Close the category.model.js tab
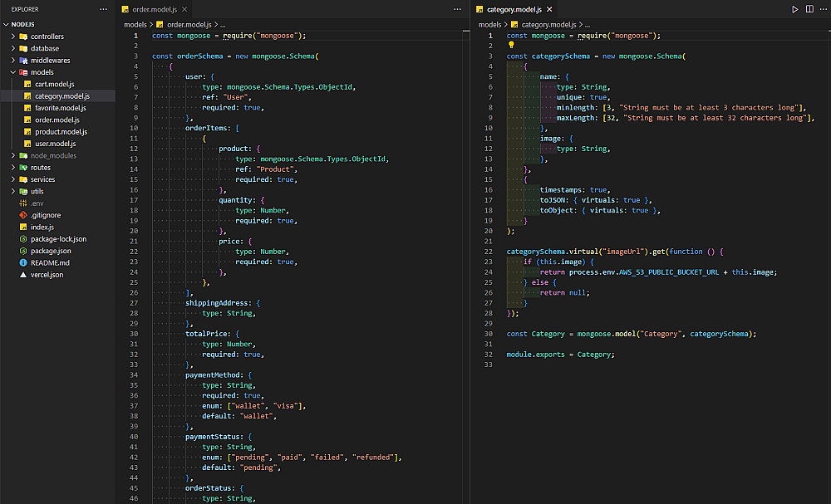The height and width of the screenshot is (504, 831). point(549,9)
